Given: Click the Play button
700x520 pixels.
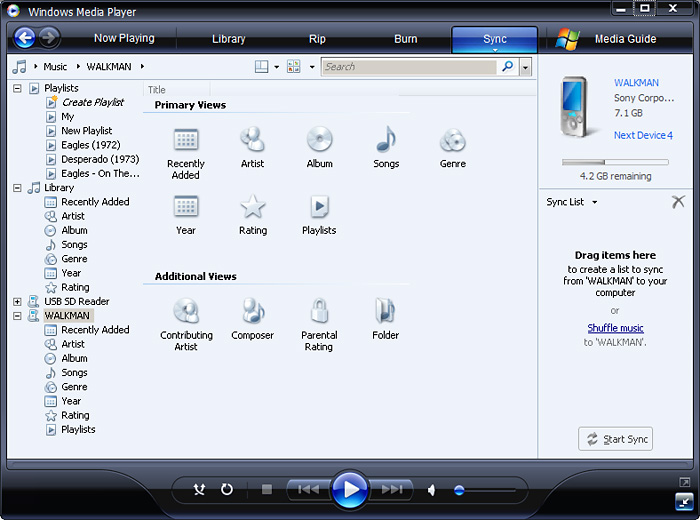Looking at the screenshot, I should pyautogui.click(x=350, y=490).
